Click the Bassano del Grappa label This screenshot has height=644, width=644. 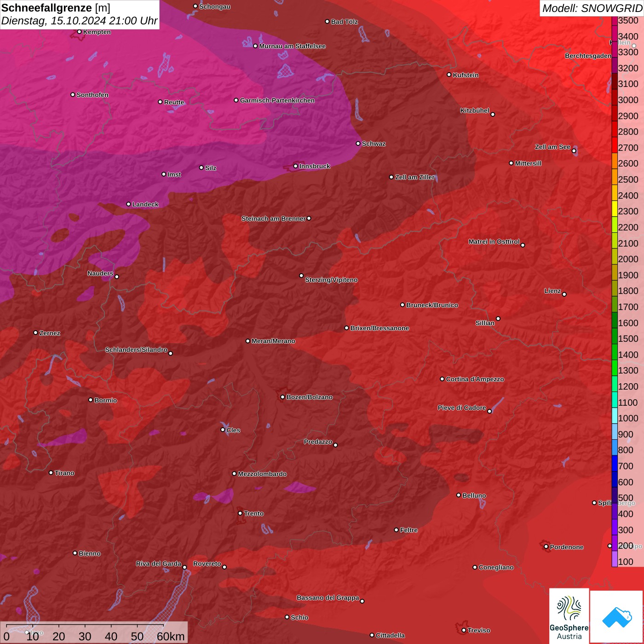328,598
